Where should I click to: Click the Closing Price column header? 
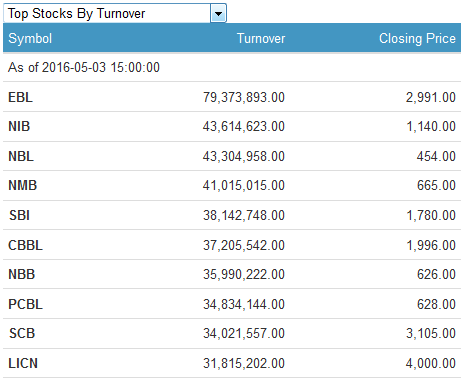(417, 38)
